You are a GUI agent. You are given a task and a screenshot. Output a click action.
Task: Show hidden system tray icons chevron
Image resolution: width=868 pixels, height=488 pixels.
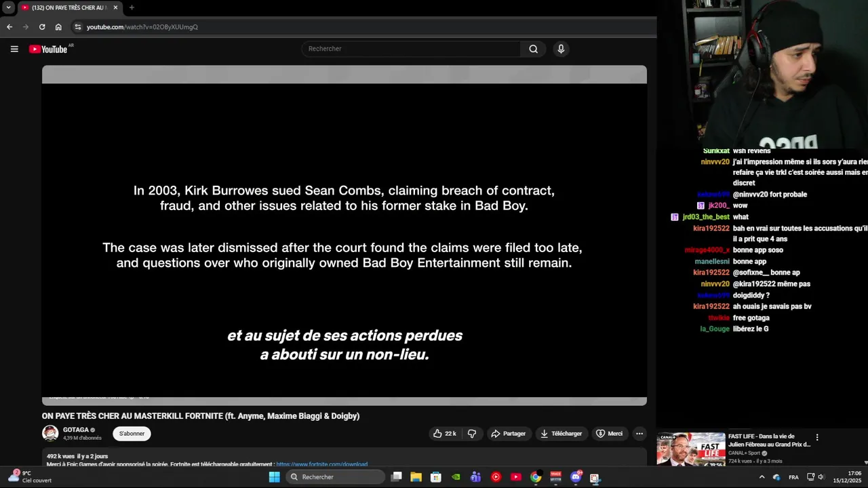pos(762,477)
